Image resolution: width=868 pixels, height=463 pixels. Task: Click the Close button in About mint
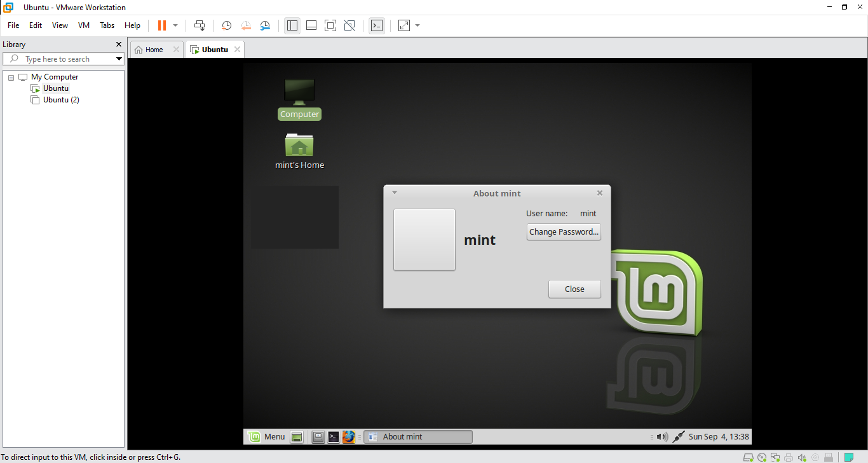(x=574, y=289)
